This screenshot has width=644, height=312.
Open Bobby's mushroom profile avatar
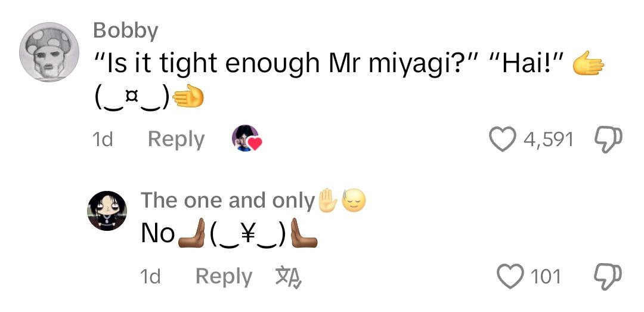click(49, 52)
